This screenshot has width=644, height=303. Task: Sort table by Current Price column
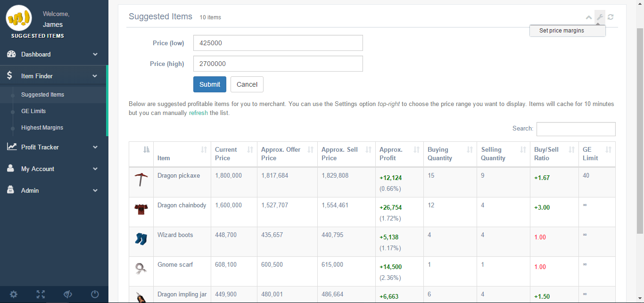click(x=233, y=154)
